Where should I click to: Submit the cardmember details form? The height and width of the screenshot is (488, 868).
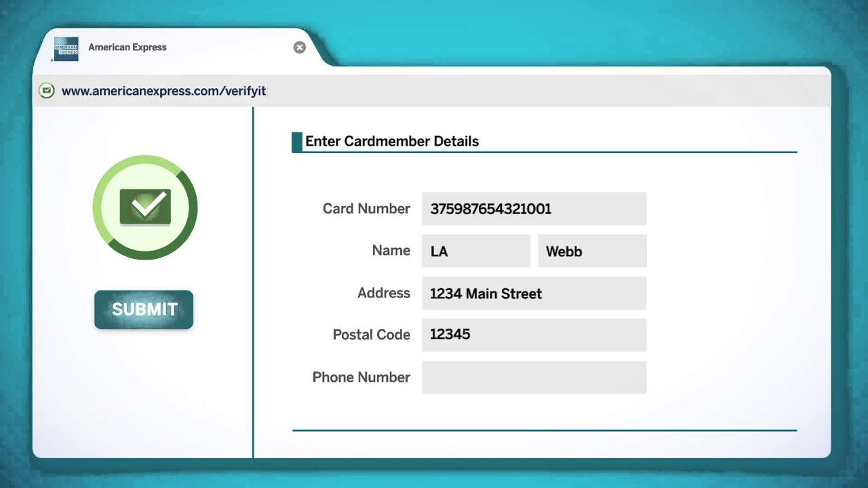144,310
